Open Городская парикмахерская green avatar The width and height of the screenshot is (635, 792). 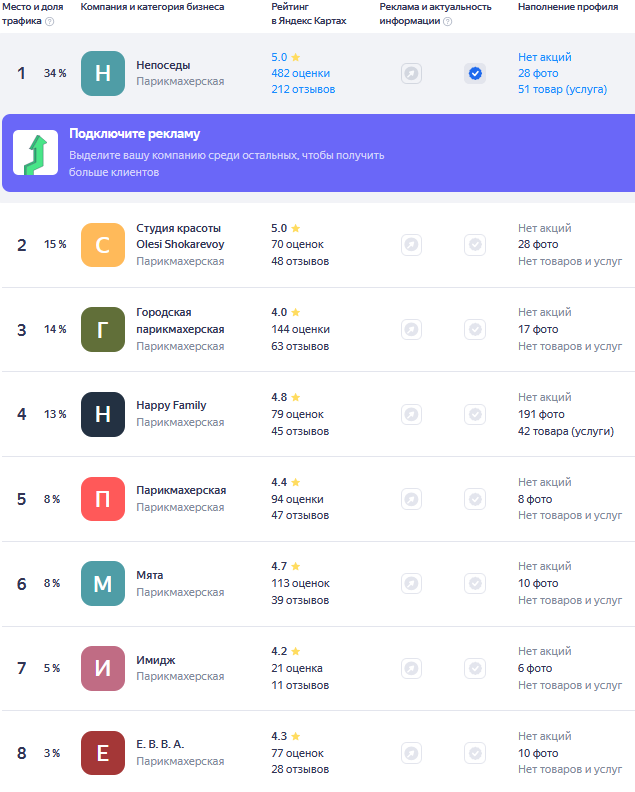(x=103, y=329)
